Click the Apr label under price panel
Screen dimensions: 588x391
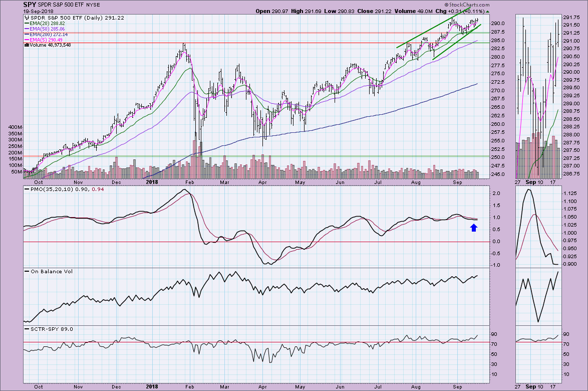click(262, 182)
